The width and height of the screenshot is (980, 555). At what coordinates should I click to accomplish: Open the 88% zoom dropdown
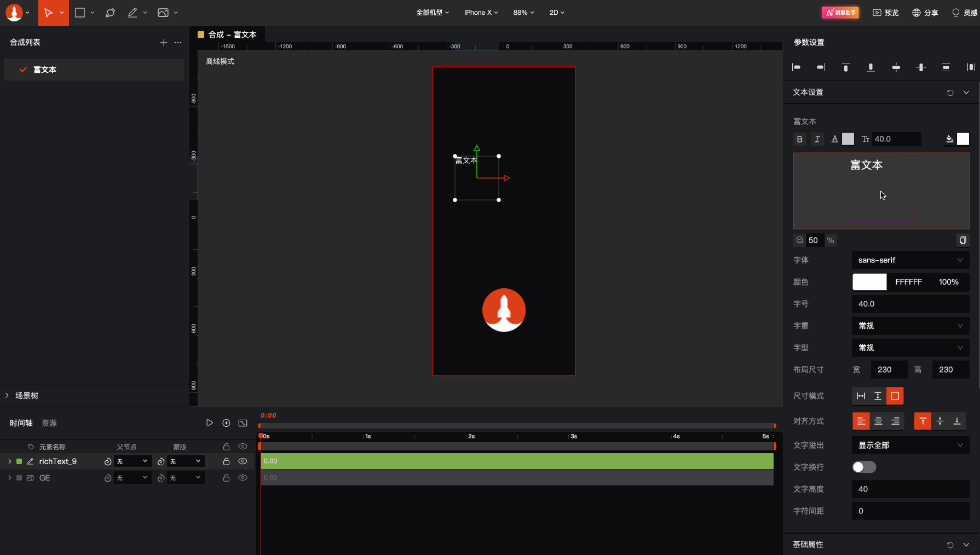pyautogui.click(x=523, y=13)
